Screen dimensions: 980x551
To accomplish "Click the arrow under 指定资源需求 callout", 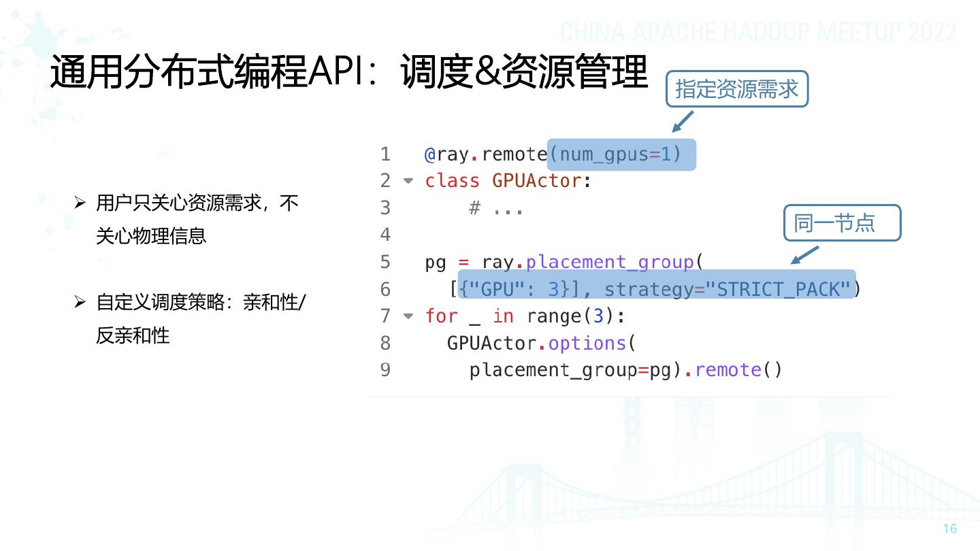I will tap(683, 121).
